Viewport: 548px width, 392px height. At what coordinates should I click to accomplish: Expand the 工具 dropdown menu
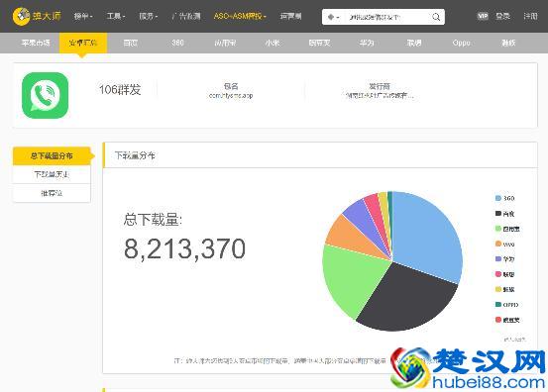116,16
